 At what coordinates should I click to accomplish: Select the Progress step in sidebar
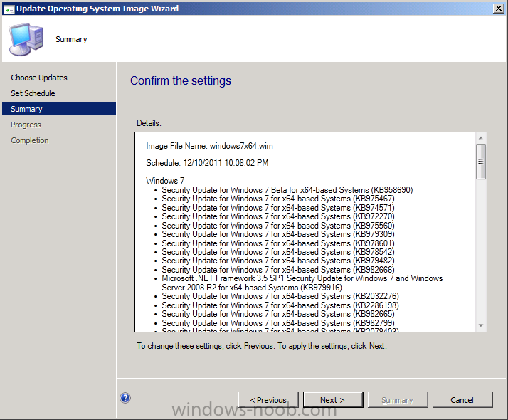[x=26, y=125]
